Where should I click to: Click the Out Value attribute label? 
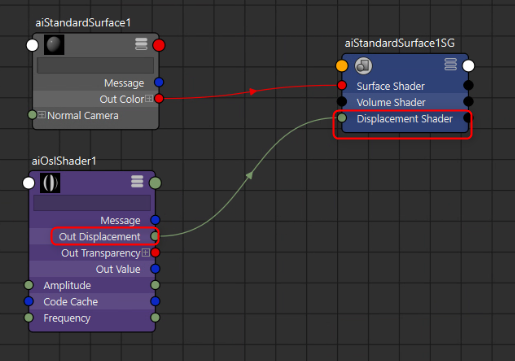point(118,269)
